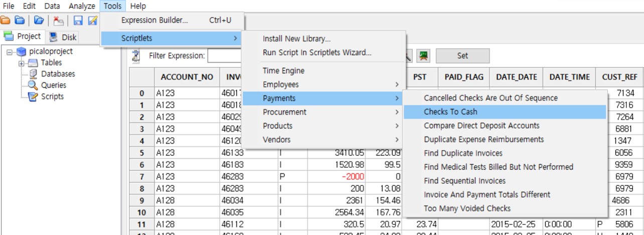The image size is (644, 235).
Task: Click the Scripts notepad icon
Action: [x=33, y=97]
